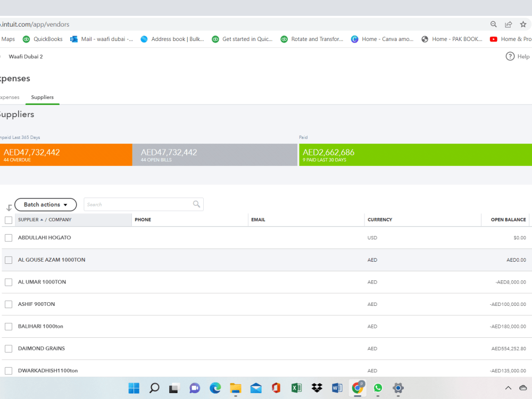Switch to the Expenses tab

(10, 97)
